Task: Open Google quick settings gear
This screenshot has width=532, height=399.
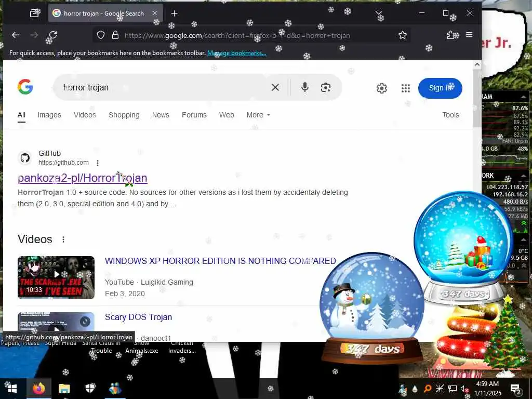Action: [382, 88]
